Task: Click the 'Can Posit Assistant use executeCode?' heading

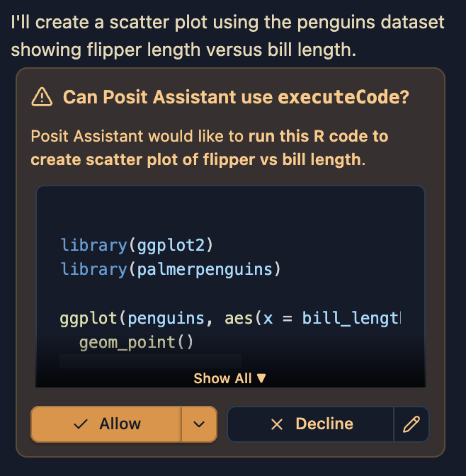Action: 236,97
